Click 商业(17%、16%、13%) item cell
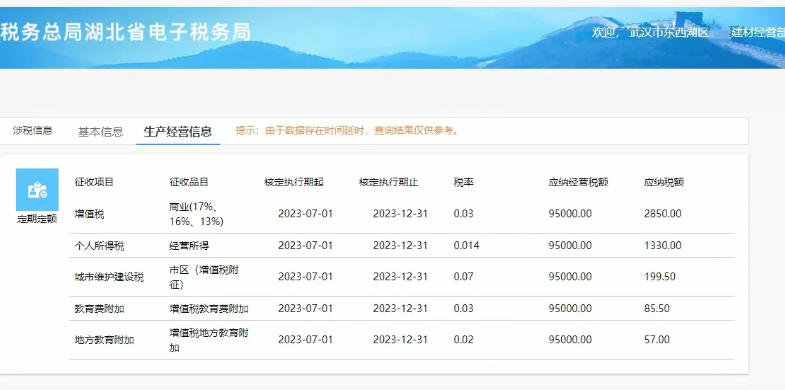 [x=196, y=214]
